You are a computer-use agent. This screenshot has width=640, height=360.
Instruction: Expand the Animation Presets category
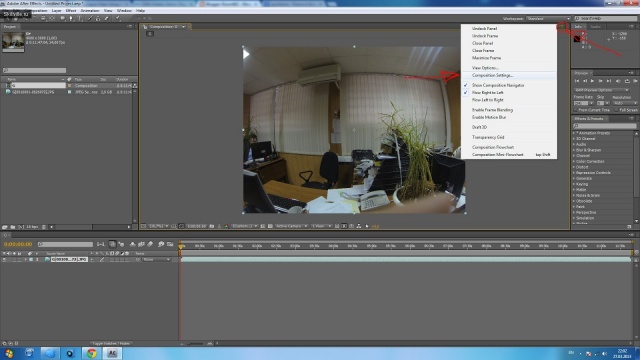coord(574,133)
